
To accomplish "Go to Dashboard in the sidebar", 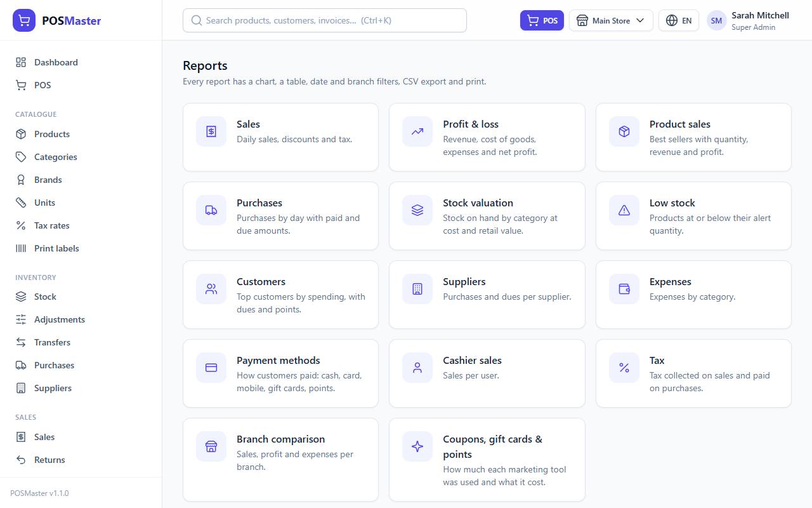I will coord(81,62).
